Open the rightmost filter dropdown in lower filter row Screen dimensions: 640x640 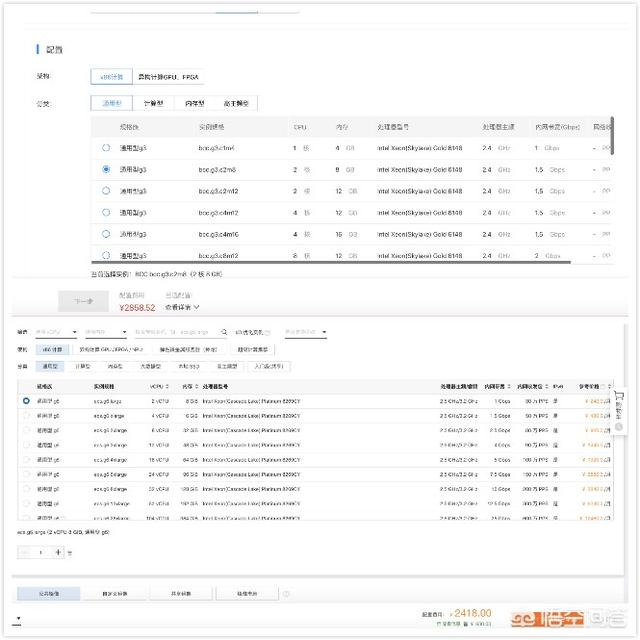pyautogui.click(x=306, y=332)
